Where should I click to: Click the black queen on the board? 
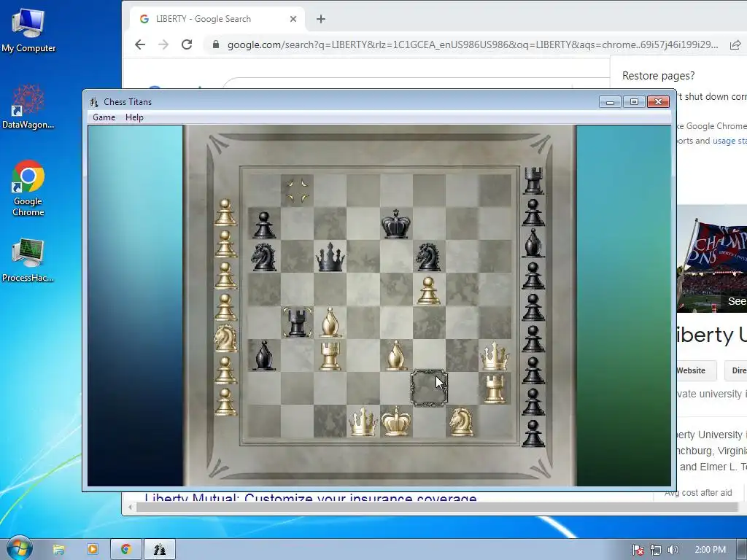pos(330,257)
